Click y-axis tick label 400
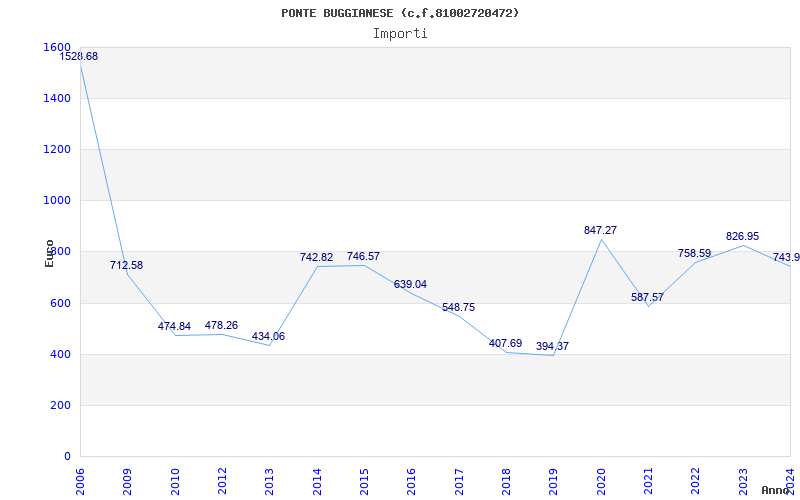Screen dimensions: 800x500 coord(61,355)
